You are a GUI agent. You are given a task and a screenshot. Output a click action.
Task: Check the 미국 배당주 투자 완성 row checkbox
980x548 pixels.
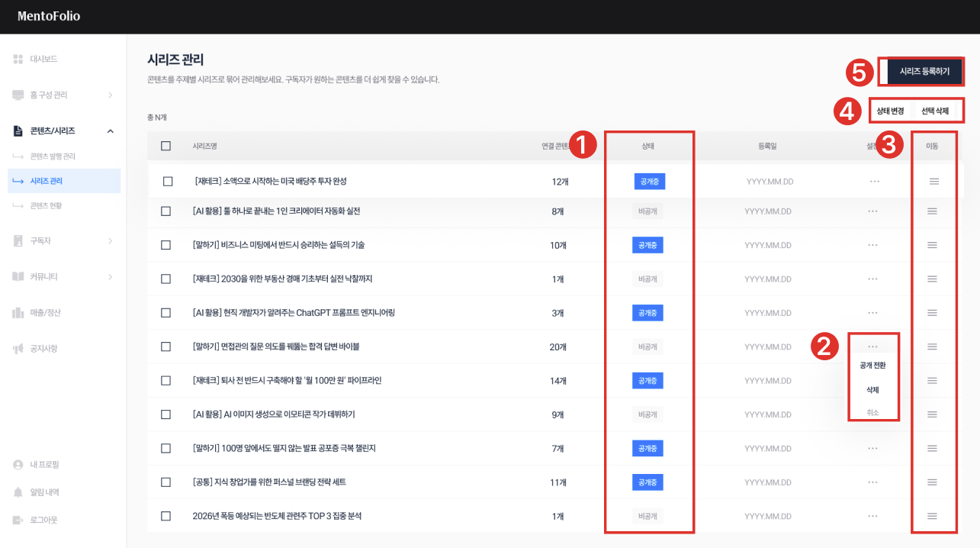[x=168, y=182]
